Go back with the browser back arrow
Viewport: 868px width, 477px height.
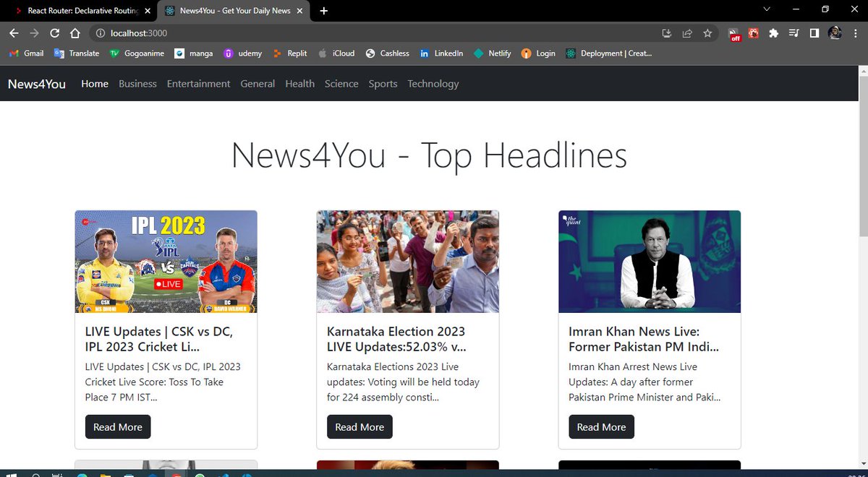14,33
